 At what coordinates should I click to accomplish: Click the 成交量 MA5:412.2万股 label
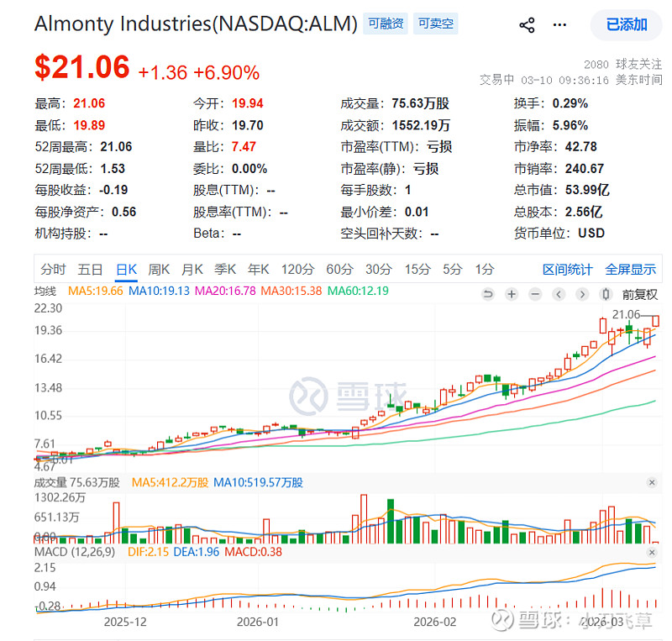coord(170,482)
